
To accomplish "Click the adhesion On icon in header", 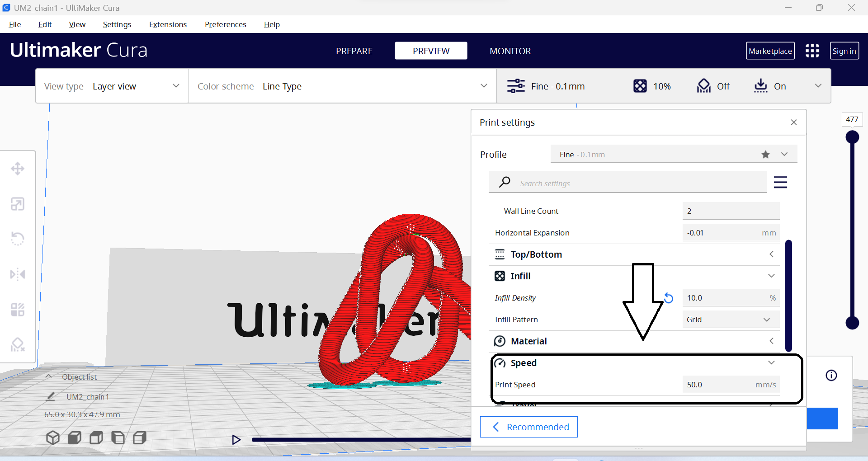I will (x=761, y=86).
